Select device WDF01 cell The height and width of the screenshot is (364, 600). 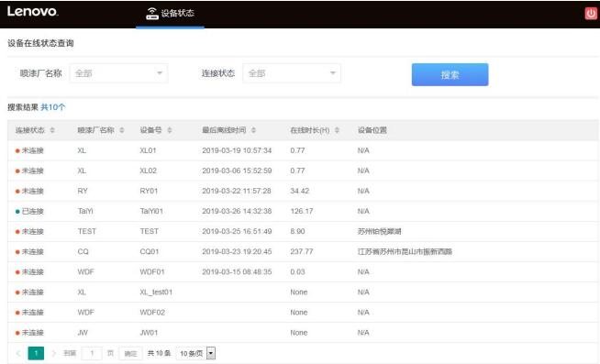coord(152,271)
